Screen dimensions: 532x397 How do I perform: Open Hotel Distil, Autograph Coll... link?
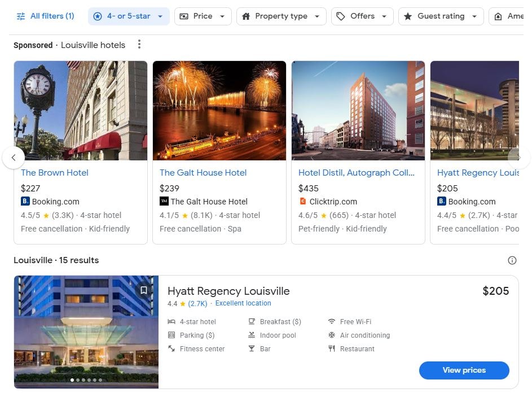click(x=356, y=172)
